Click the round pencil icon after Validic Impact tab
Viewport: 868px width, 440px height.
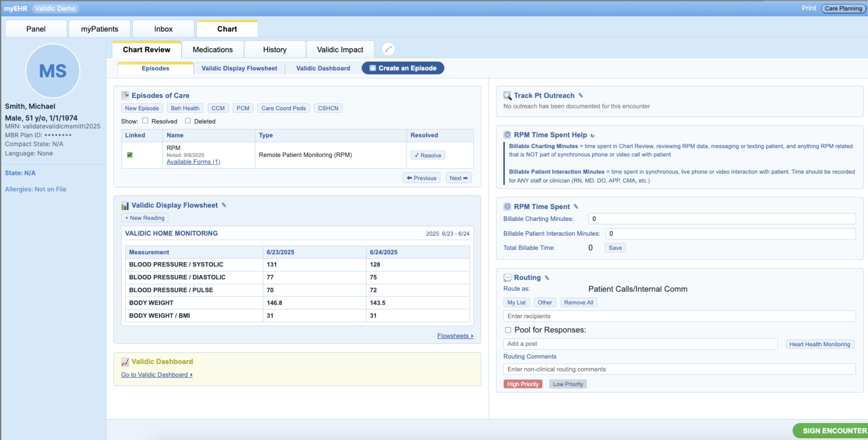(x=388, y=49)
